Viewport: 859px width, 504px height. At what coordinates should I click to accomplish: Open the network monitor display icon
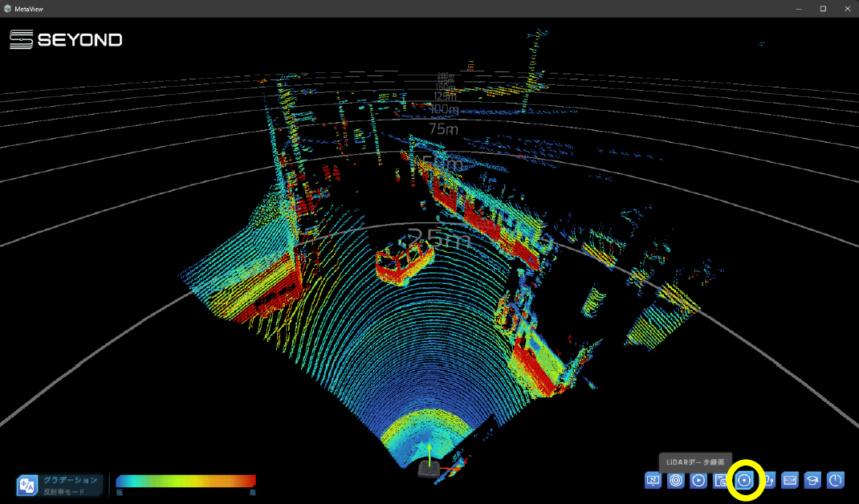pyautogui.click(x=653, y=480)
